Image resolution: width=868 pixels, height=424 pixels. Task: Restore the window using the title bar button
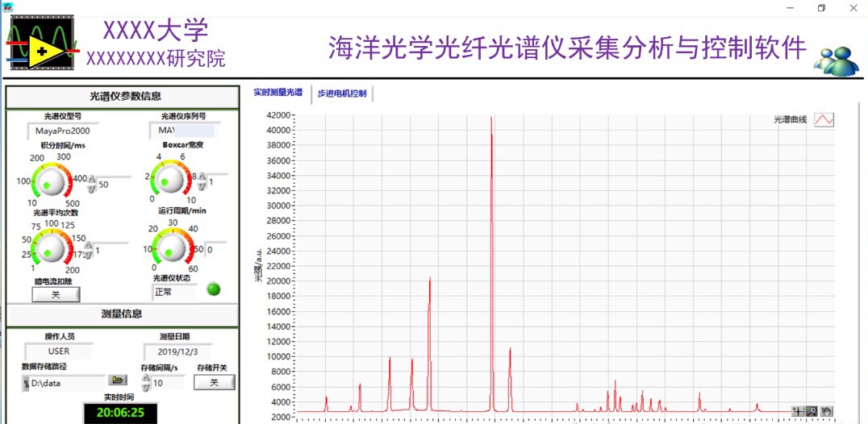tap(822, 8)
